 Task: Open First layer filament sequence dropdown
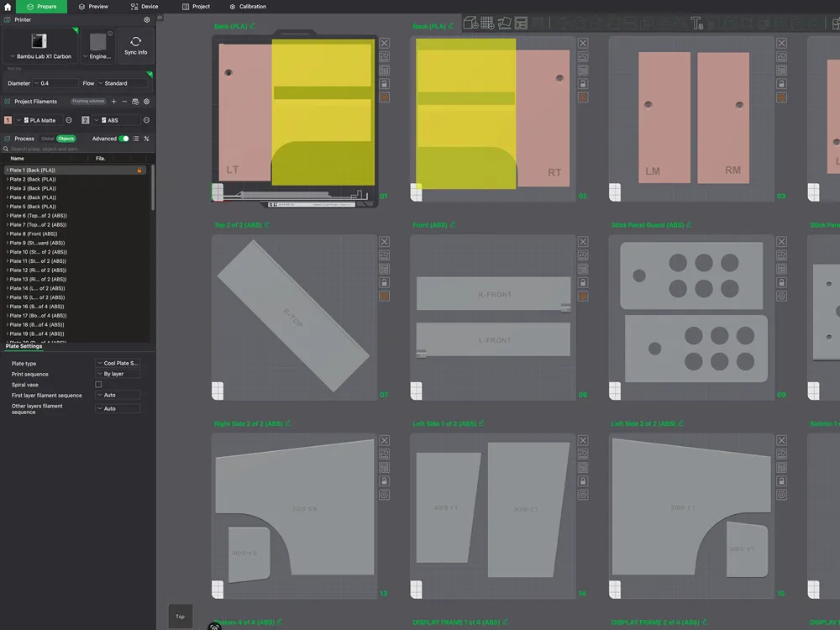pos(118,396)
